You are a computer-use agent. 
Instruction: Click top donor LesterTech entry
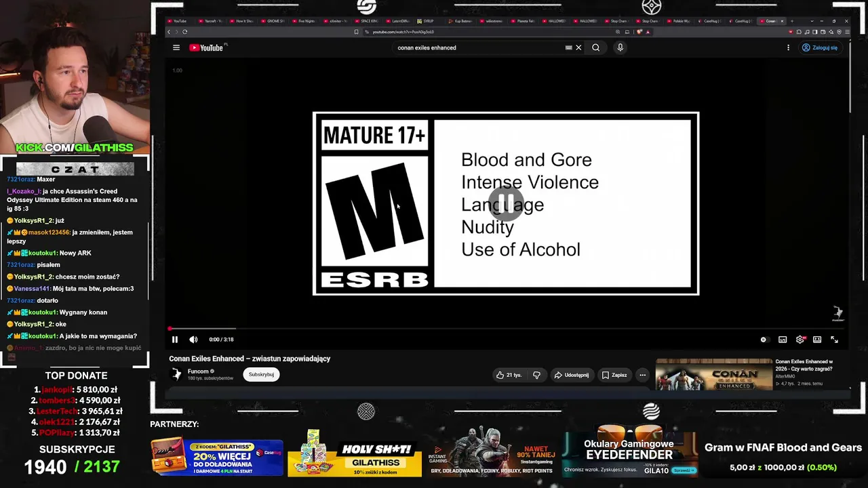click(x=77, y=411)
